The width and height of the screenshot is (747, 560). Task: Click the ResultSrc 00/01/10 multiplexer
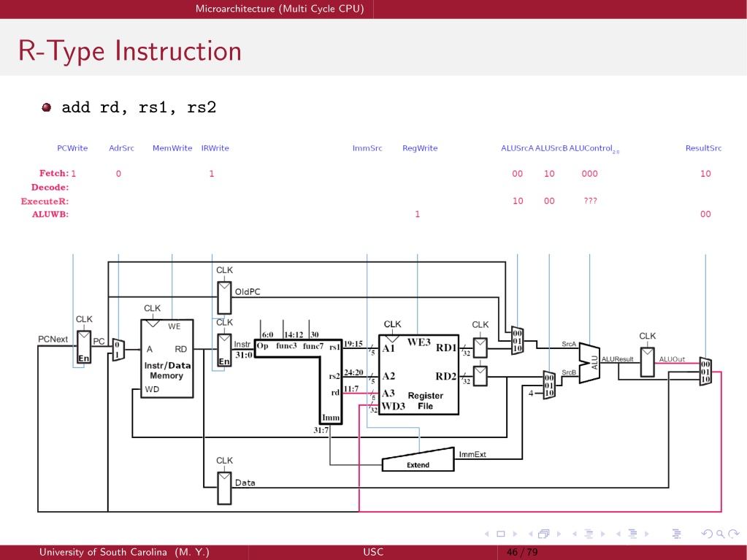point(705,372)
